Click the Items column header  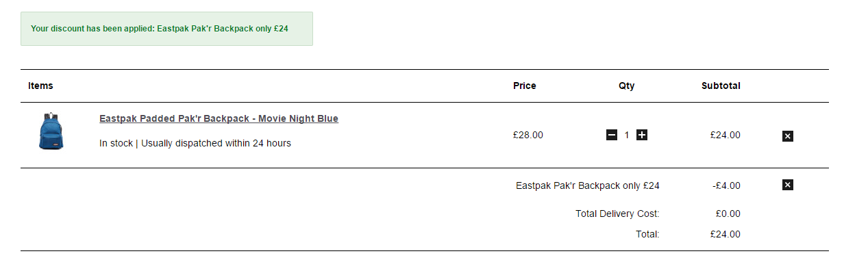point(40,86)
